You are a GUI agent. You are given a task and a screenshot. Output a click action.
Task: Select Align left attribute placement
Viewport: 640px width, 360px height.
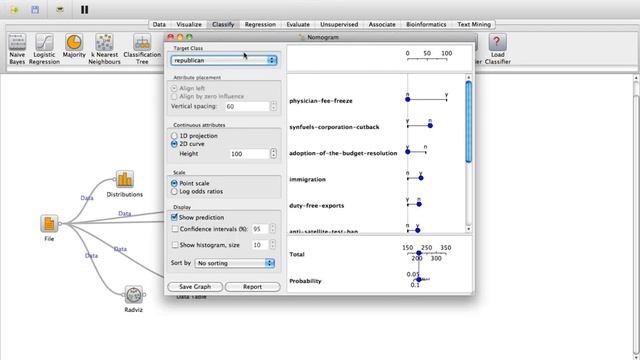(174, 88)
